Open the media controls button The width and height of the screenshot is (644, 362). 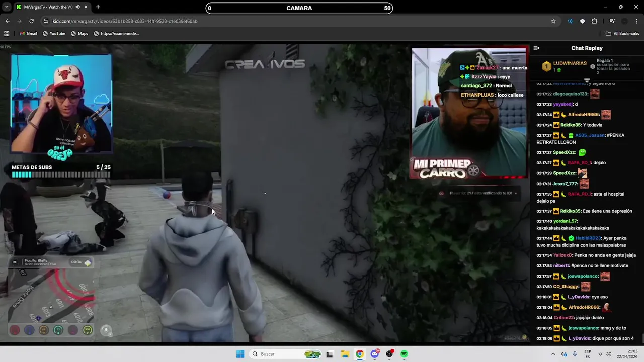click(612, 21)
